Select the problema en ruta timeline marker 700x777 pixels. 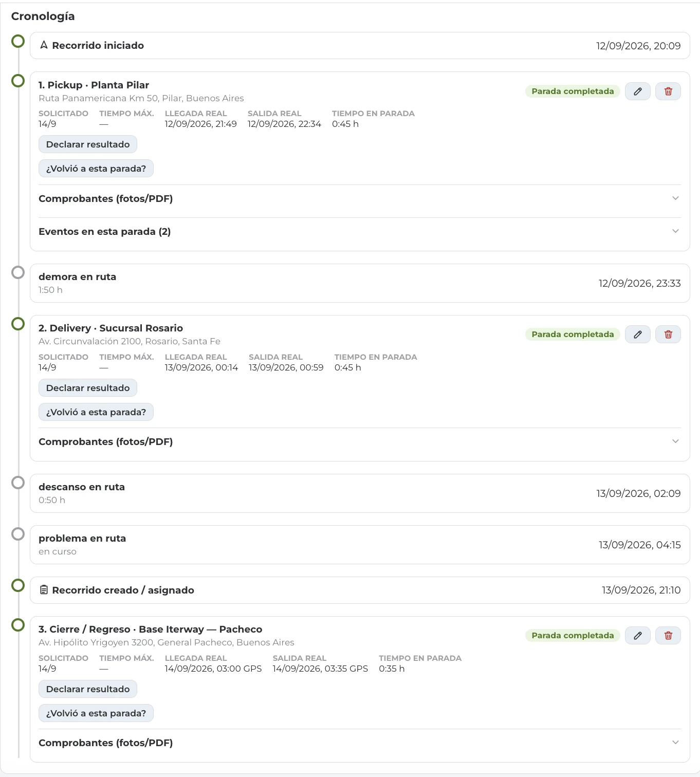tap(18, 534)
